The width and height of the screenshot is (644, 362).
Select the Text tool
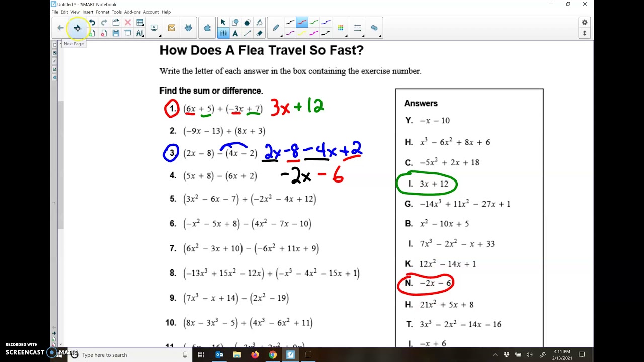pos(235,33)
